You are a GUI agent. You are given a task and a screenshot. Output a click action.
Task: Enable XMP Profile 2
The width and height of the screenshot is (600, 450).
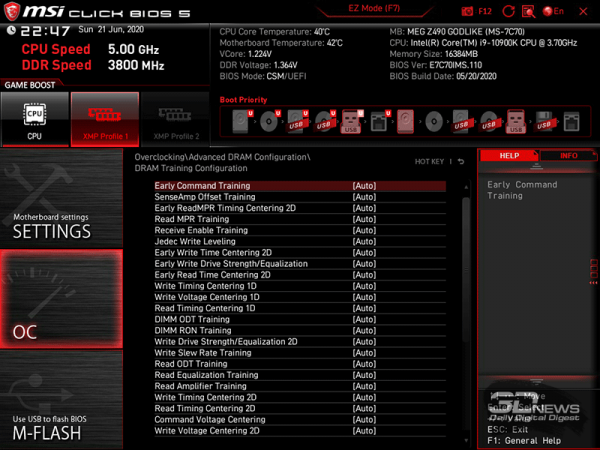[174, 119]
